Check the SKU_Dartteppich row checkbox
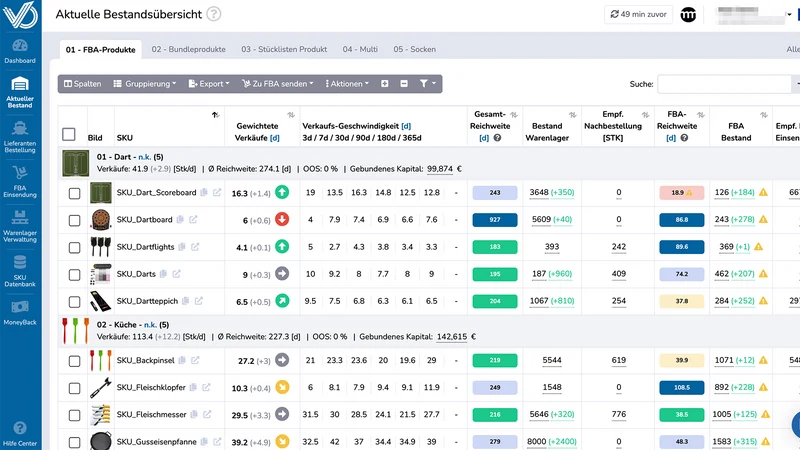Screen dimensions: 800x450 coord(74,302)
